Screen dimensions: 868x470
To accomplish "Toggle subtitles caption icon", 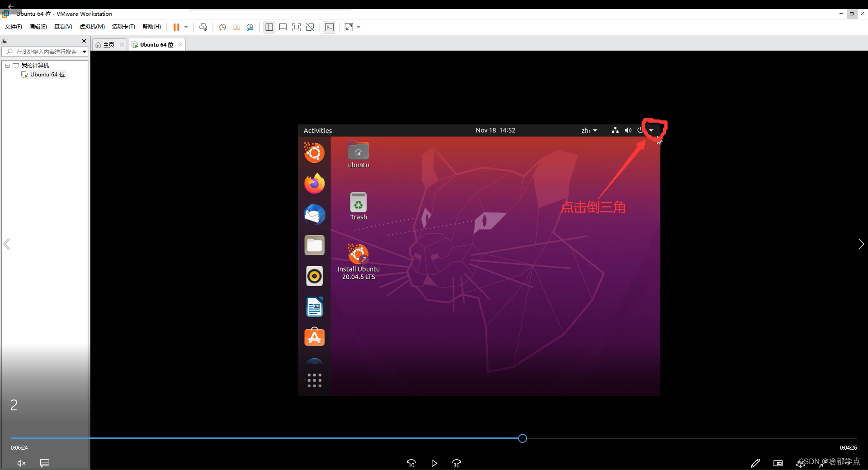I will point(45,463).
